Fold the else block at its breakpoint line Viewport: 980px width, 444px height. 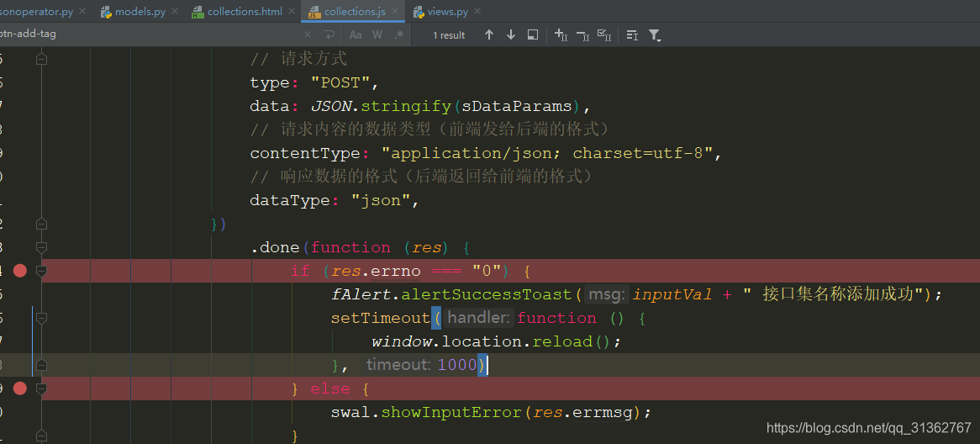pyautogui.click(x=40, y=388)
